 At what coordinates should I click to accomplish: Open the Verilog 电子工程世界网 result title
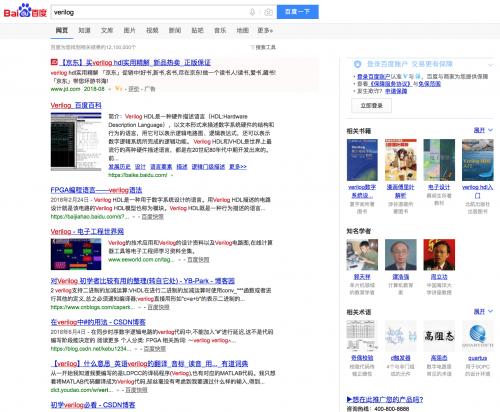[87, 231]
